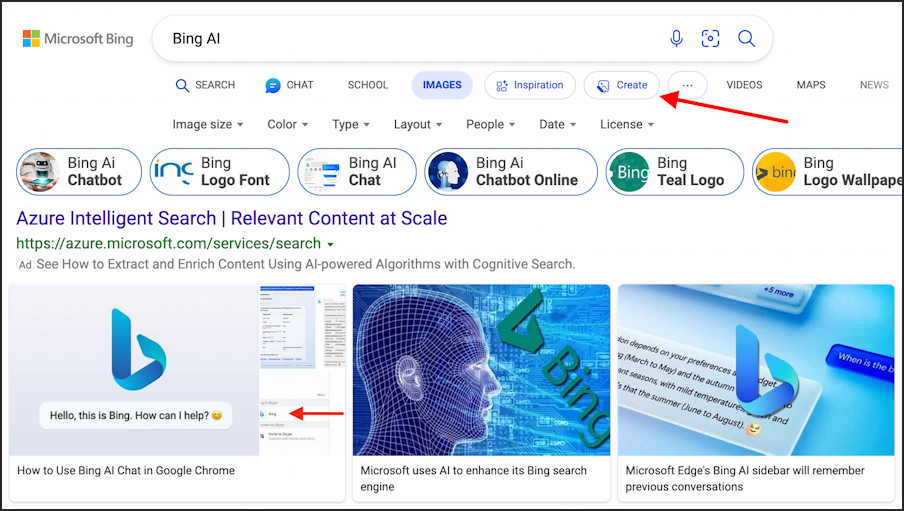904x511 pixels.
Task: Select the Bing Teal Logo chip
Action: coord(675,172)
